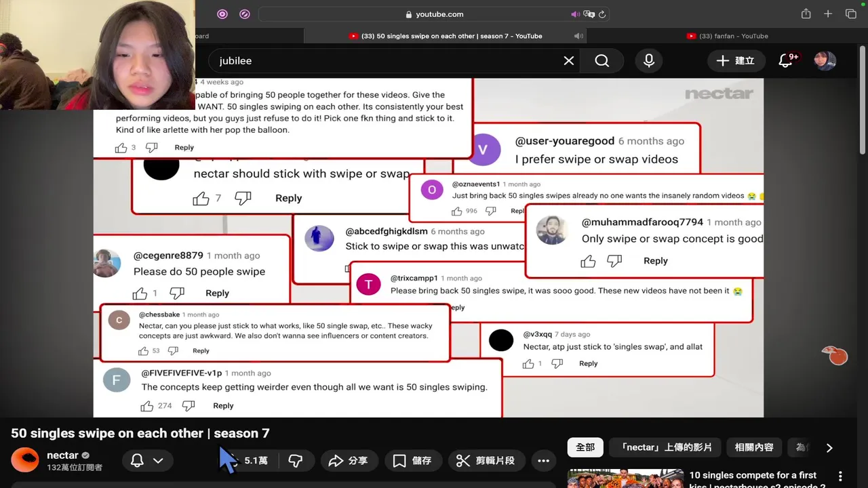Open the three-dot more actions menu
Viewport: 868px width, 488px height.
[543, 461]
